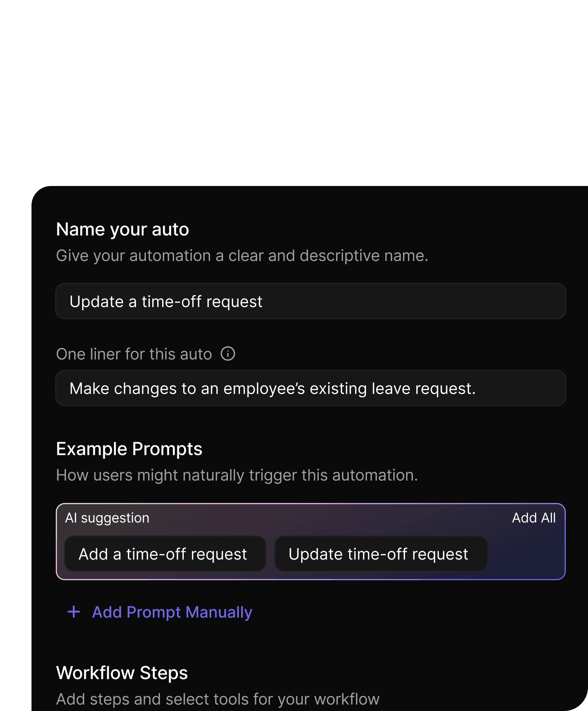
Task: Click the word 'employee's' in the one liner field
Action: tap(264, 389)
